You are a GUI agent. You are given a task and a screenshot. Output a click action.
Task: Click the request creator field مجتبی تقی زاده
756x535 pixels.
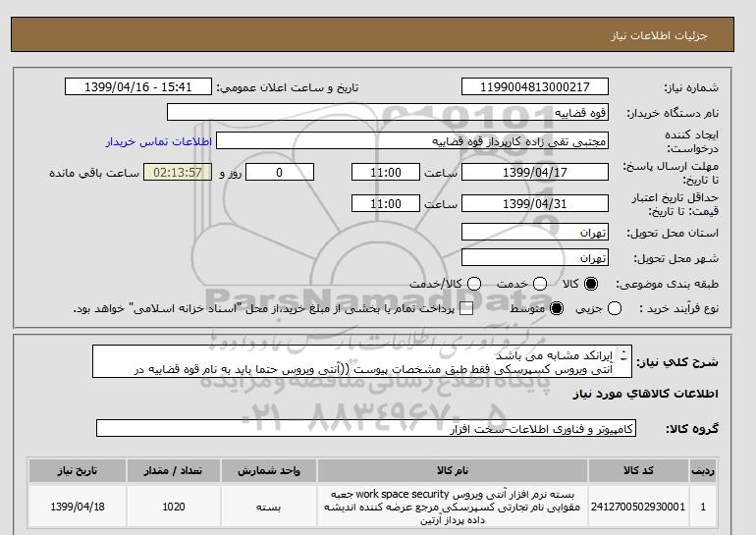(412, 140)
